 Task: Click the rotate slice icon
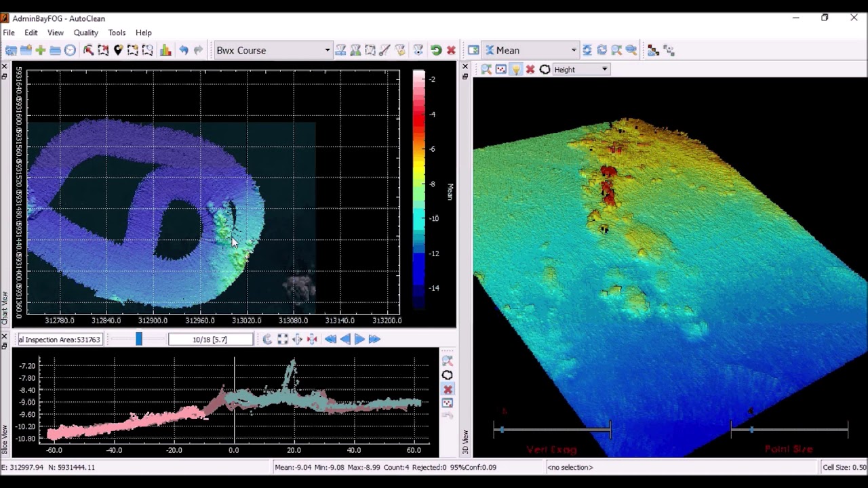(267, 339)
